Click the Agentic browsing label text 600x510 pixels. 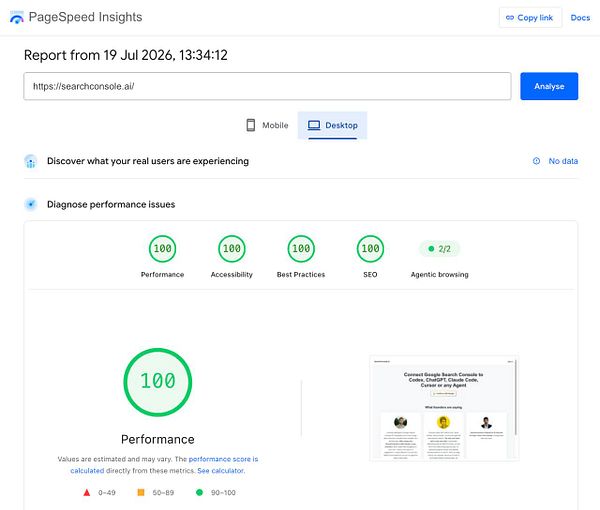439,274
